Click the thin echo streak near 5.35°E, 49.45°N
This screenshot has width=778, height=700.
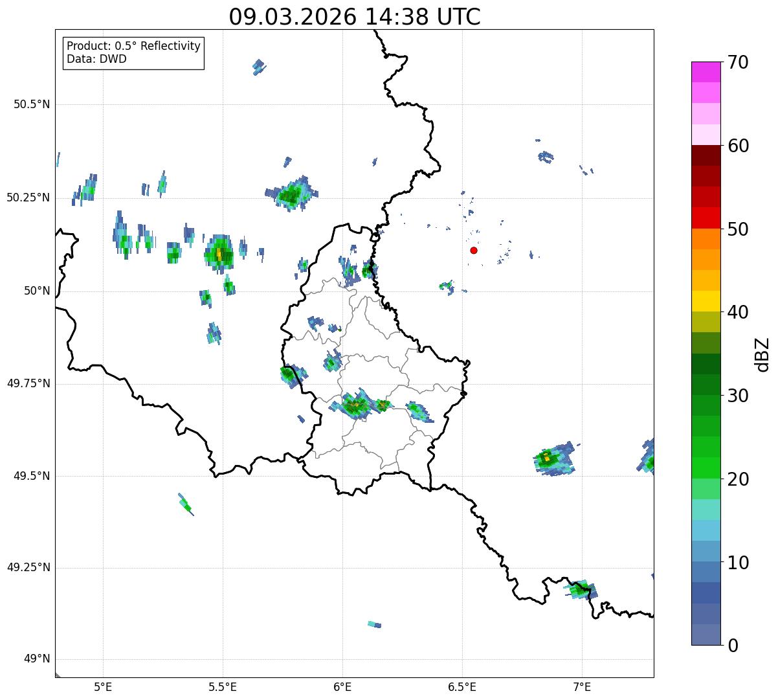[185, 504]
